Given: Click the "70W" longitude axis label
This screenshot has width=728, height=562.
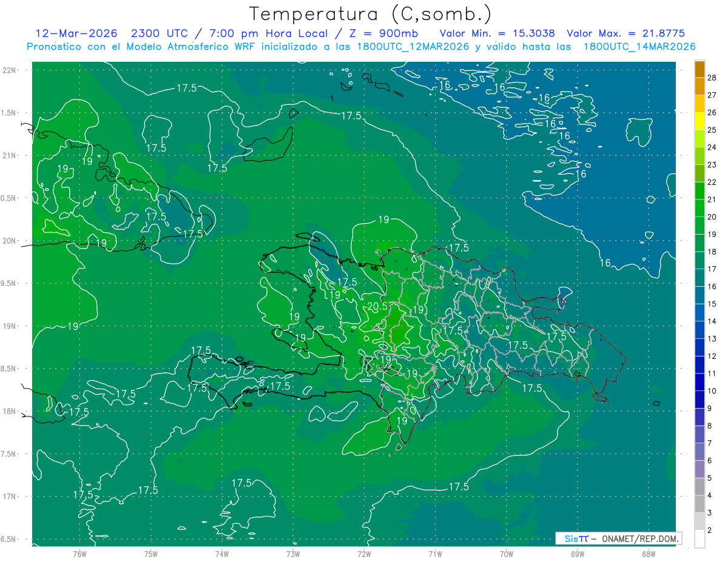Looking at the screenshot, I should 507,554.
